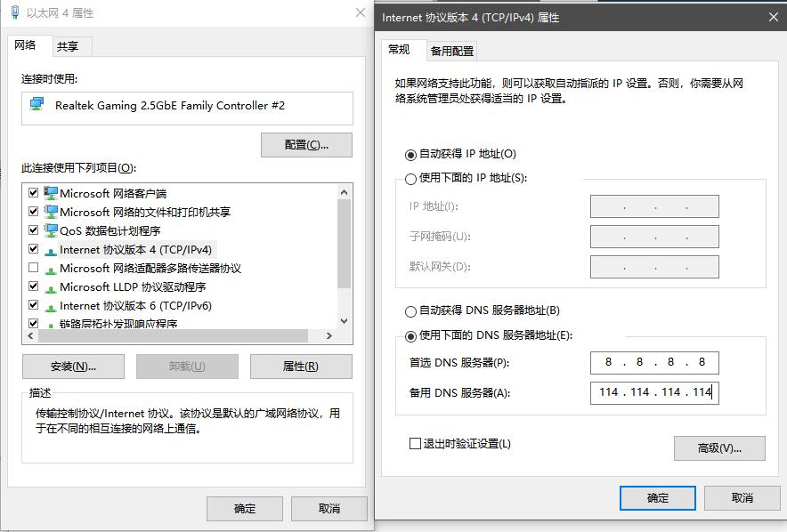Click the 链路层拓扑发现响应程序 icon
The width and height of the screenshot is (787, 532).
pyautogui.click(x=51, y=324)
